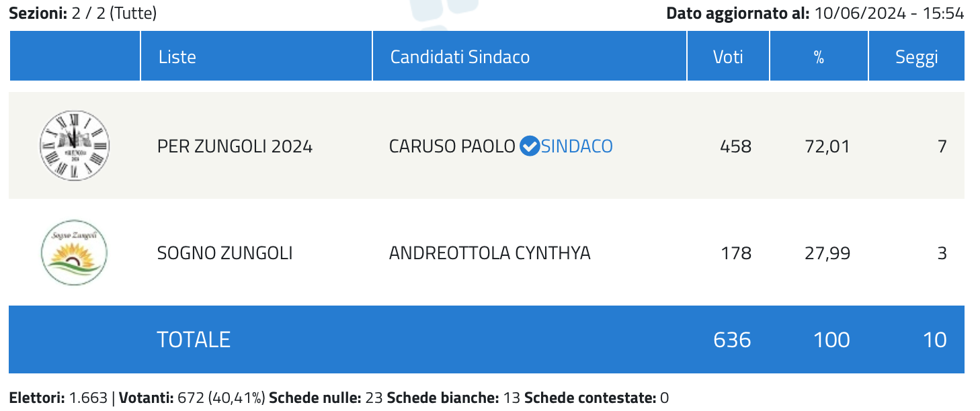Open the SINDACO link

[577, 146]
